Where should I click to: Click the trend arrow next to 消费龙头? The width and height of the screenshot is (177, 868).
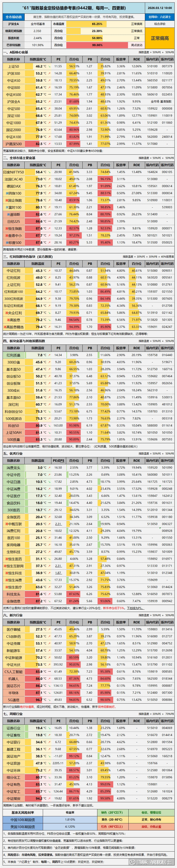(49, 468)
